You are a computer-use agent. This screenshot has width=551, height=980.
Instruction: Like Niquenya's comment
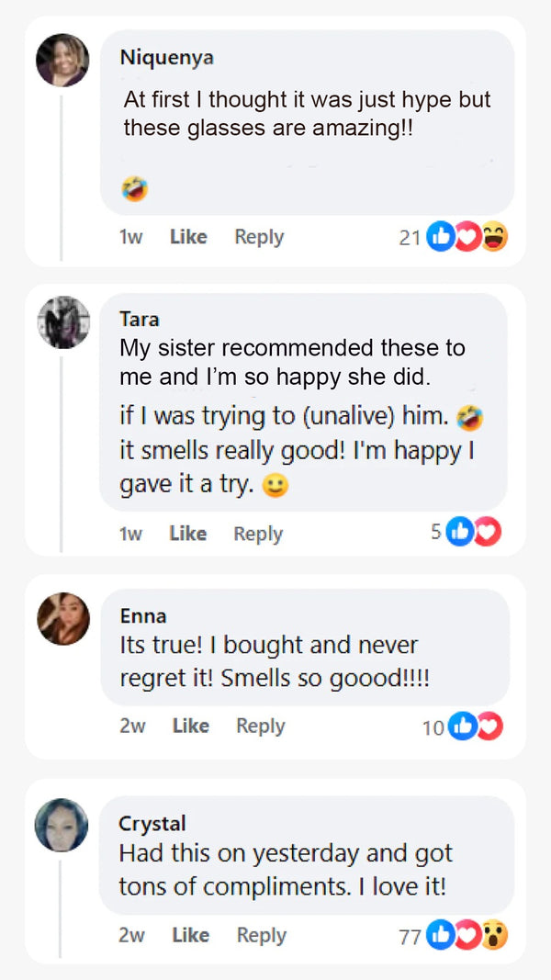(x=188, y=237)
